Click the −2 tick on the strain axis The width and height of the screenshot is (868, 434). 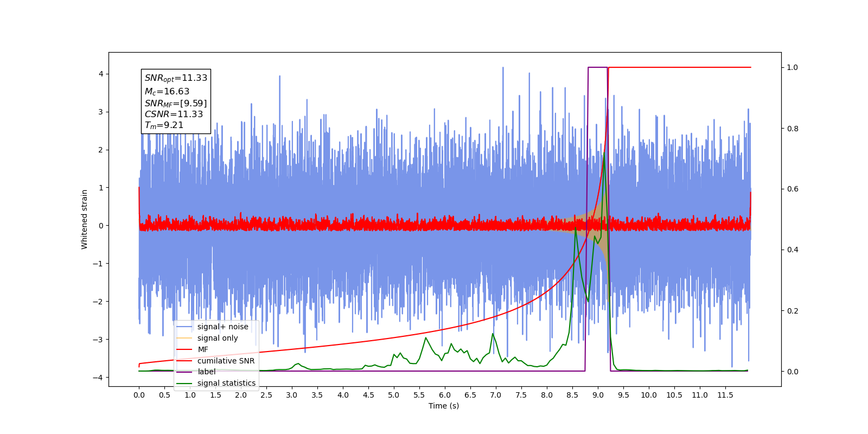98,302
